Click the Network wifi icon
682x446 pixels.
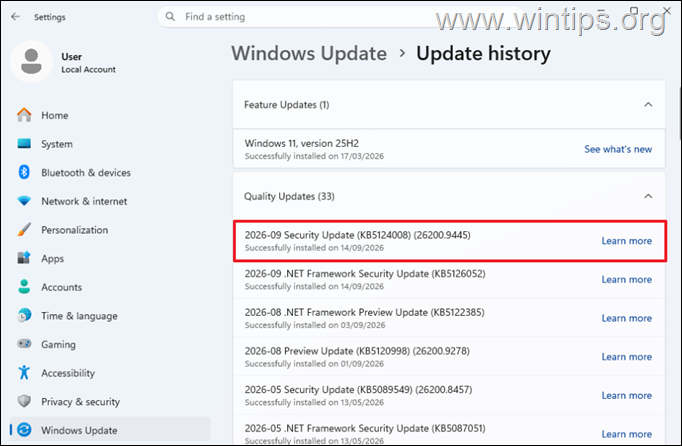(24, 201)
